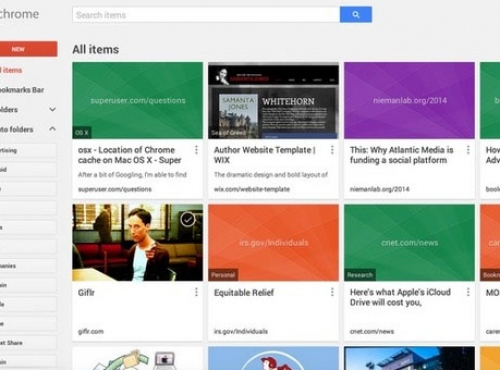Open the Advertising auto folder
The image size is (500, 370).
[28, 150]
